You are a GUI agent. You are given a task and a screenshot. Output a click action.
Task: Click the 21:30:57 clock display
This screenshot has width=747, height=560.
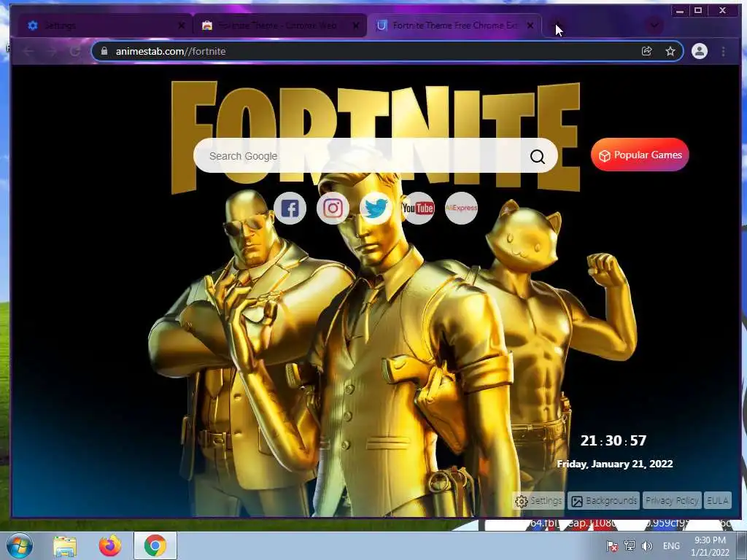[x=613, y=440]
